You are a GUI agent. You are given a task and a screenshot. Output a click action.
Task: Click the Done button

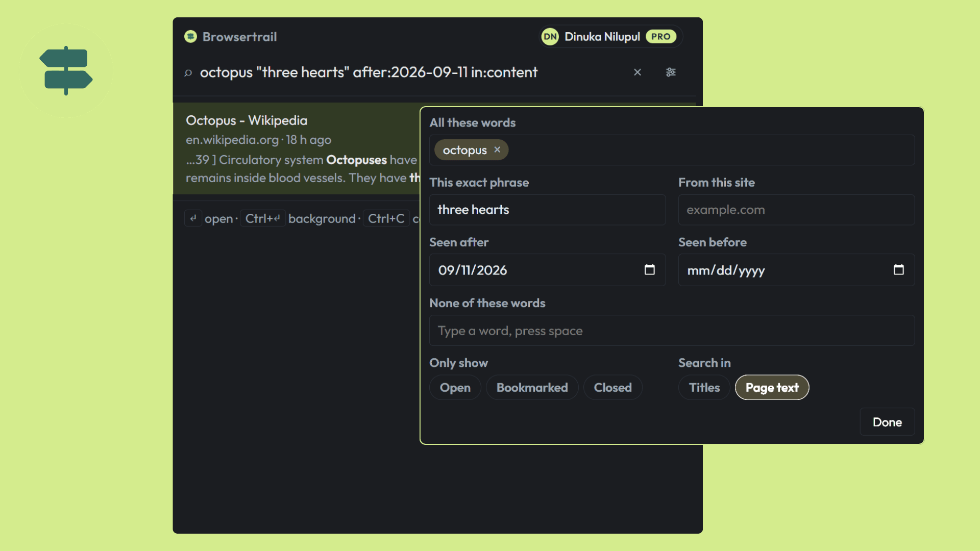pyautogui.click(x=887, y=422)
